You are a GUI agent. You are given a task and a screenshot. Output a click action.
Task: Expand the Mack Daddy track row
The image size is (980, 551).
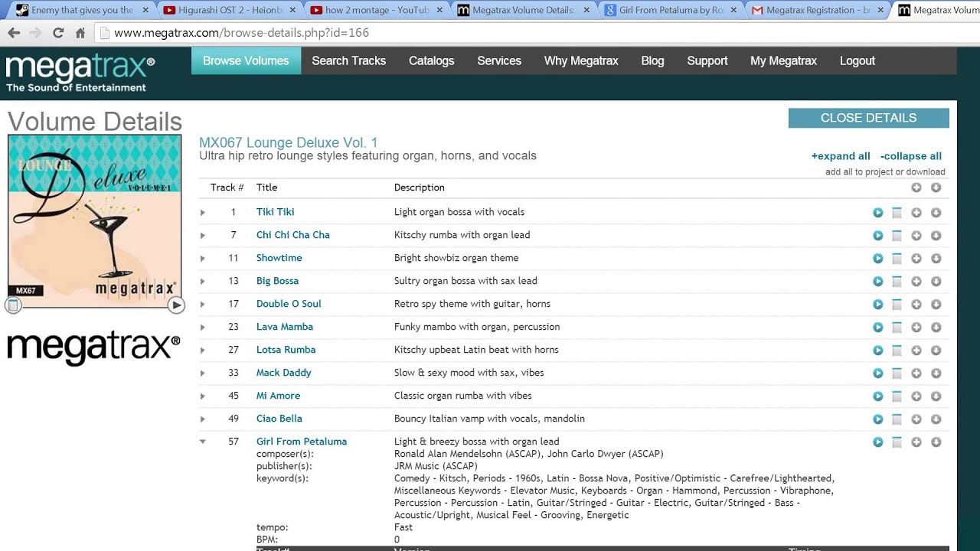203,373
